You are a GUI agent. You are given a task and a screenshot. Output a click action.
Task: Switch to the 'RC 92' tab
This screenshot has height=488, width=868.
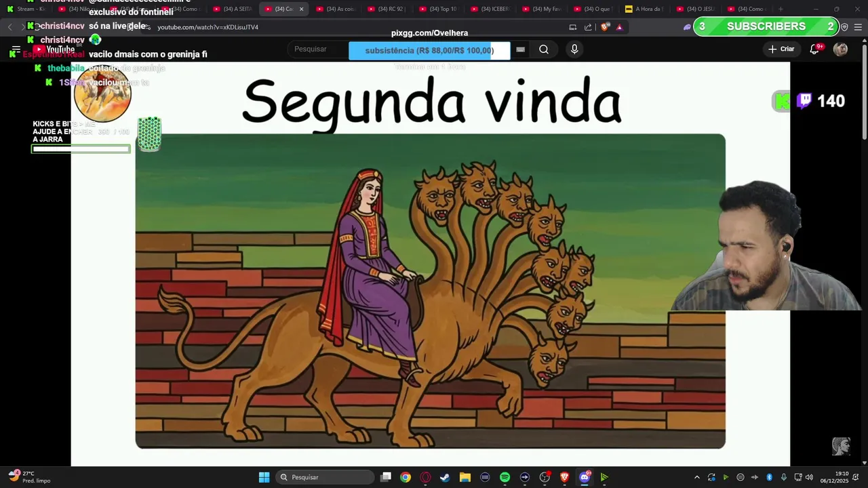click(x=387, y=9)
